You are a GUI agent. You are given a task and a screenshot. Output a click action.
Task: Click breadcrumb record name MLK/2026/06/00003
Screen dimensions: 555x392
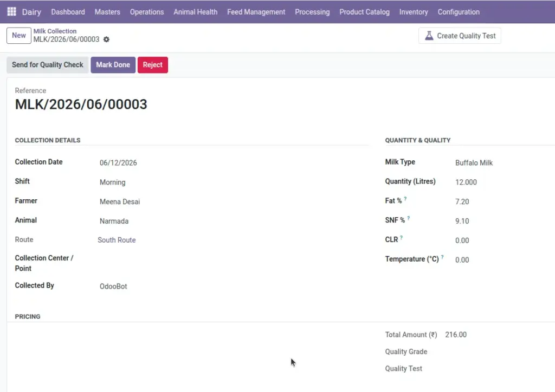pos(67,39)
